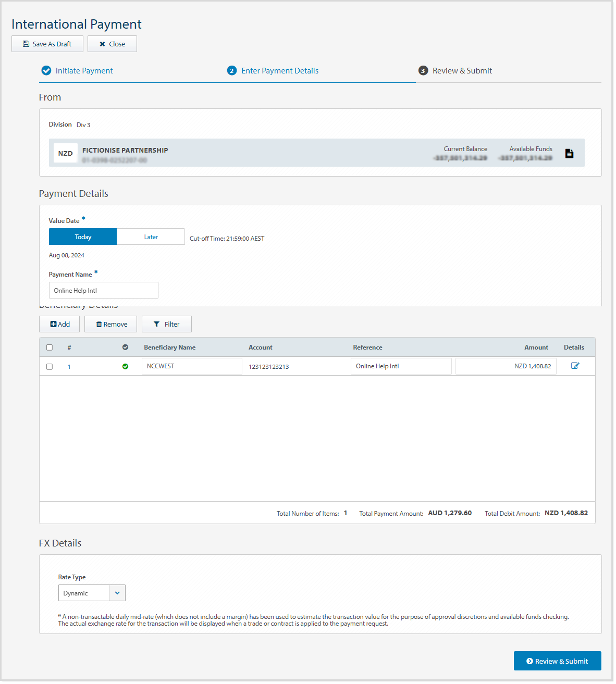This screenshot has width=616, height=684.
Task: Click the arrow icon on Review & Submit button
Action: click(529, 661)
